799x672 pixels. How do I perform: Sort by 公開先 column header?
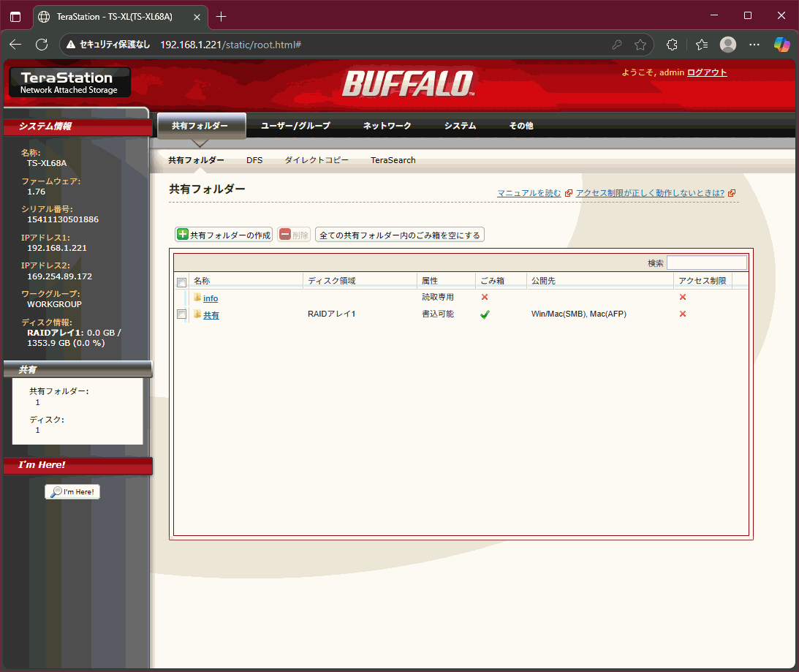point(600,281)
